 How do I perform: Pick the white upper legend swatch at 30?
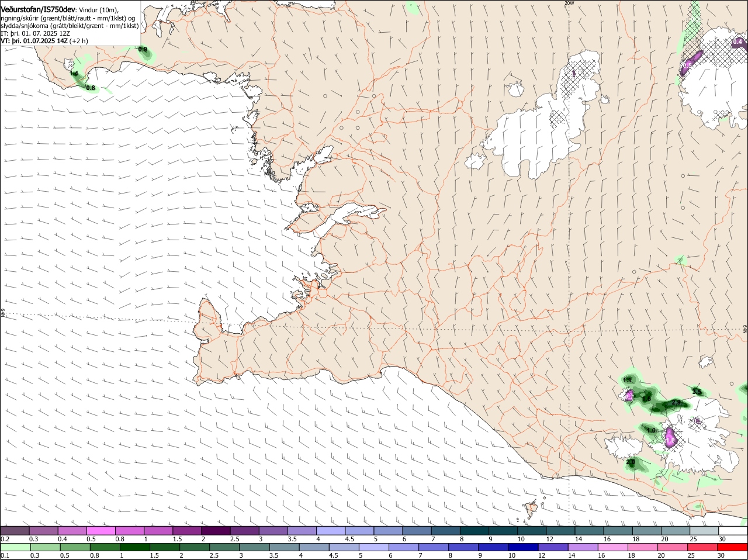(732, 530)
